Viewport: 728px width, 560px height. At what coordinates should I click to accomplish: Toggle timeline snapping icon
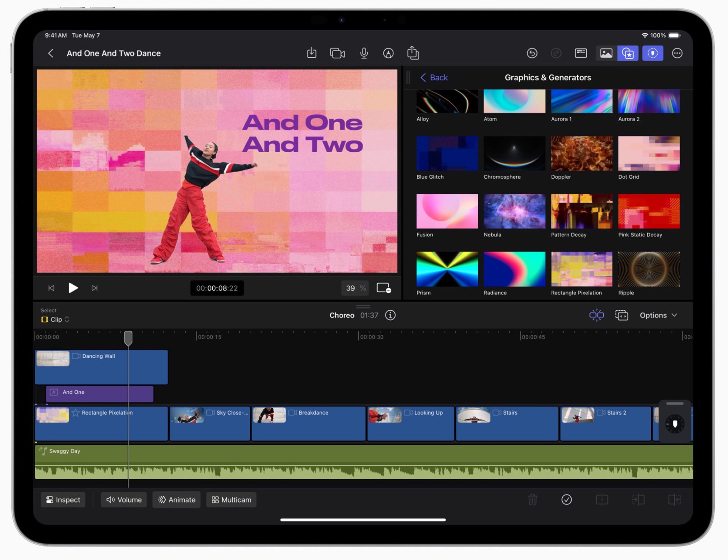click(596, 315)
